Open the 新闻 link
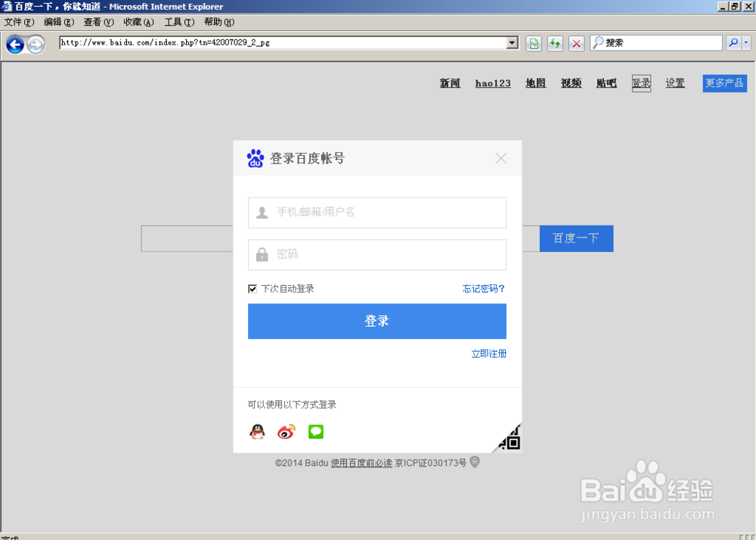The height and width of the screenshot is (540, 756). [450, 83]
